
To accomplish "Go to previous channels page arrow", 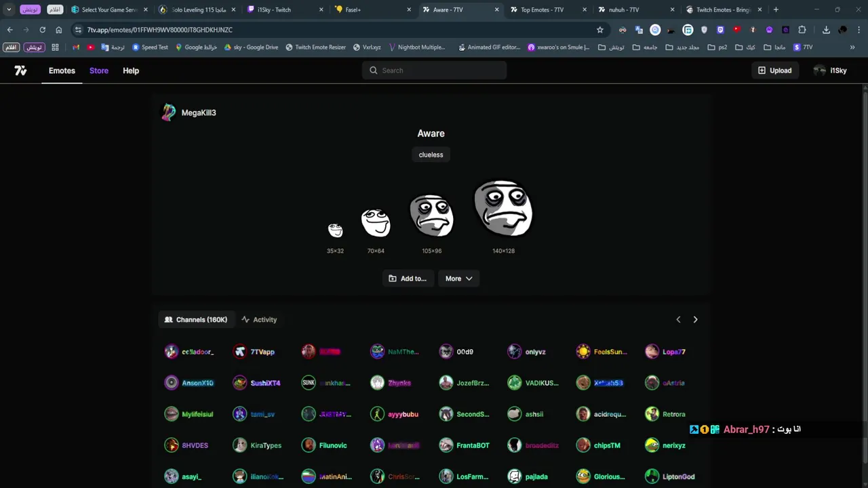I will tap(678, 319).
